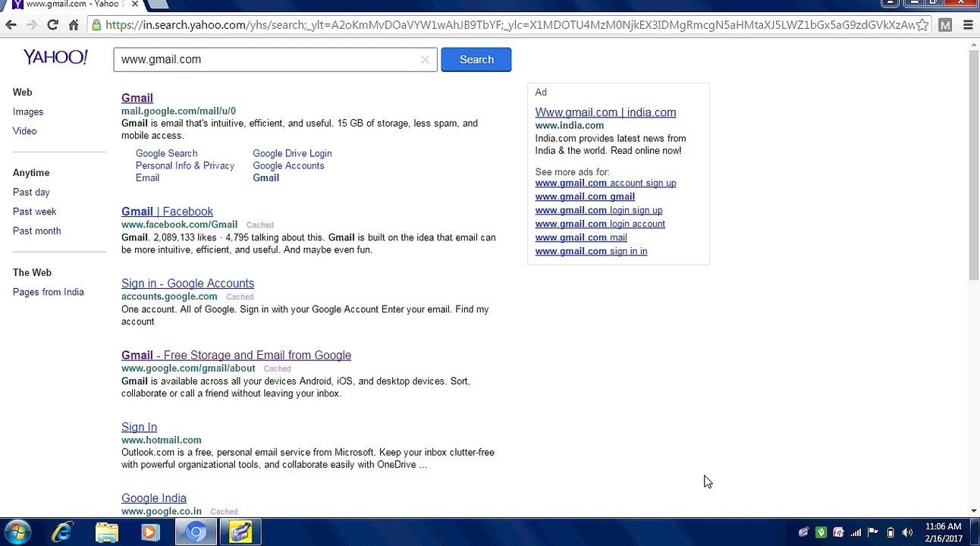Switch to Chrome in the taskbar
The height and width of the screenshot is (546, 980).
point(196,532)
